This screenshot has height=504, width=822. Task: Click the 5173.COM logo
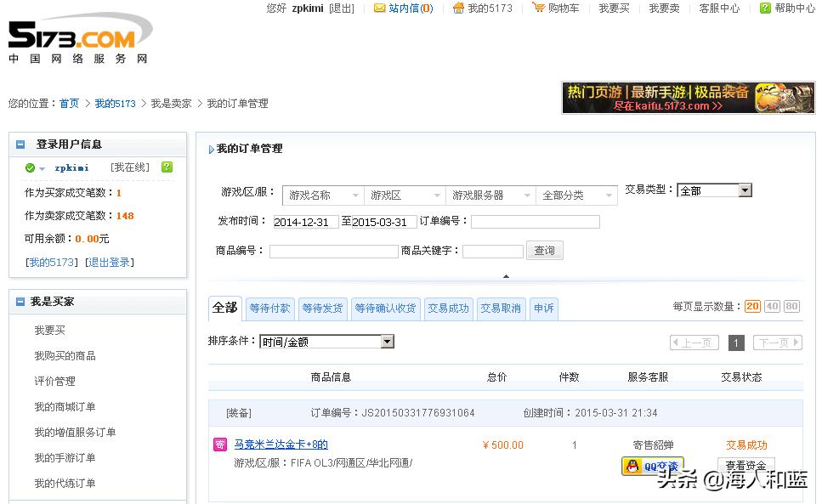[x=72, y=36]
